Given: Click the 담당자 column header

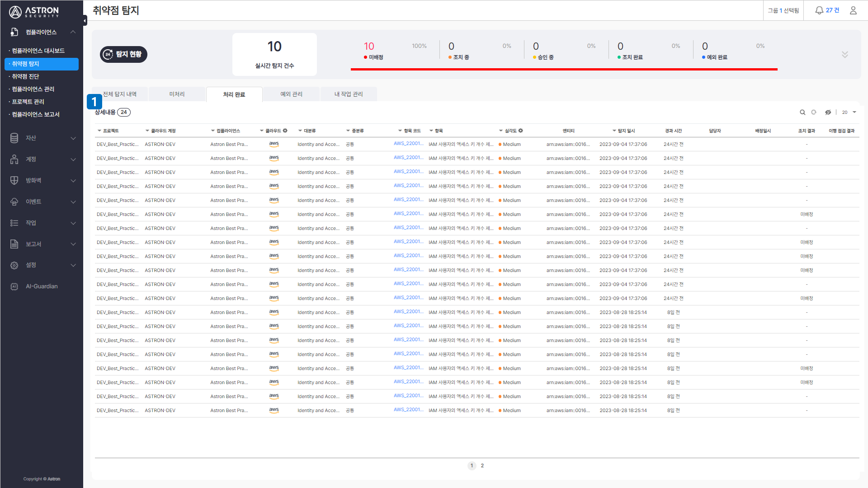Looking at the screenshot, I should (715, 131).
